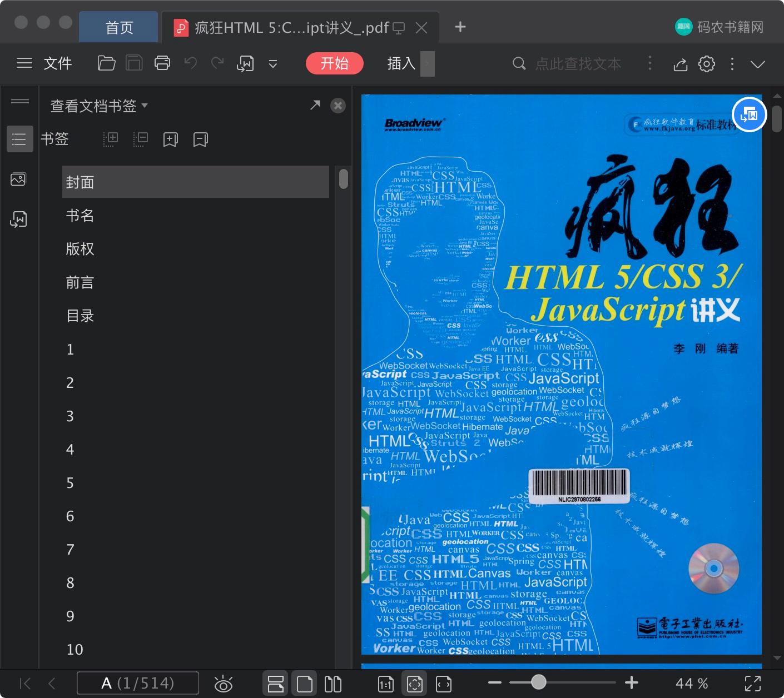Open the three-dot more options menu
This screenshot has width=784, height=698.
tap(732, 64)
